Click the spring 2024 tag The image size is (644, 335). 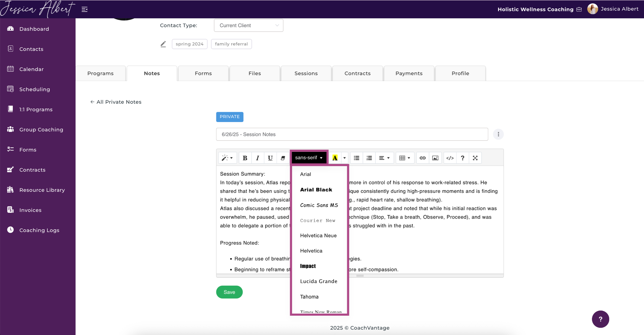[189, 44]
